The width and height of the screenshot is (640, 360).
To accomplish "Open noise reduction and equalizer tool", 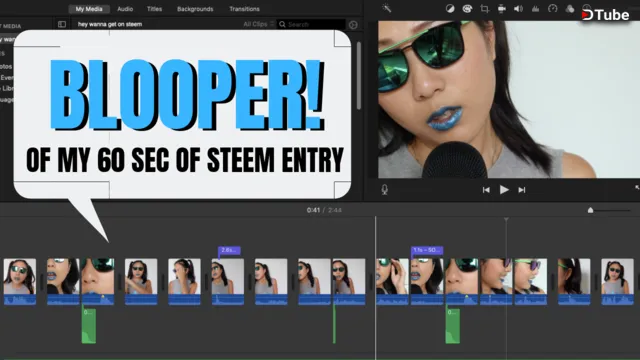I will [x=535, y=9].
